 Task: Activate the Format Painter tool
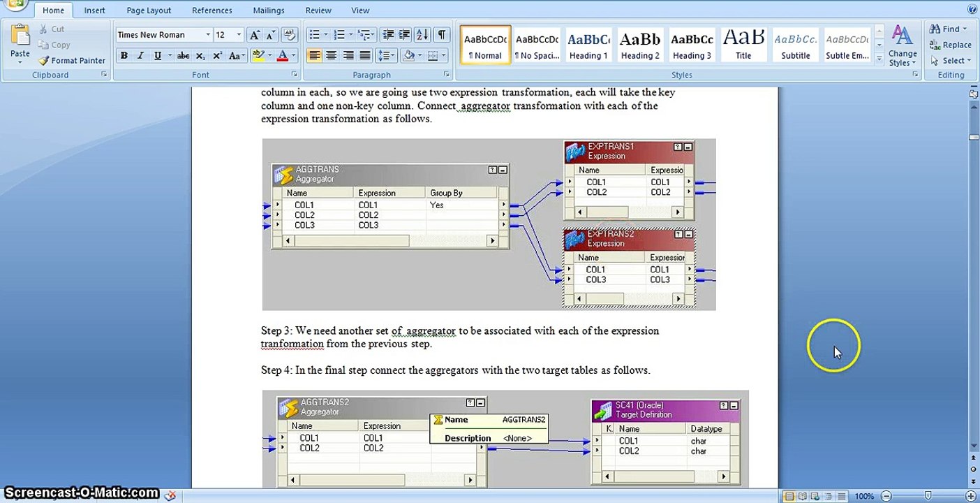[x=72, y=61]
